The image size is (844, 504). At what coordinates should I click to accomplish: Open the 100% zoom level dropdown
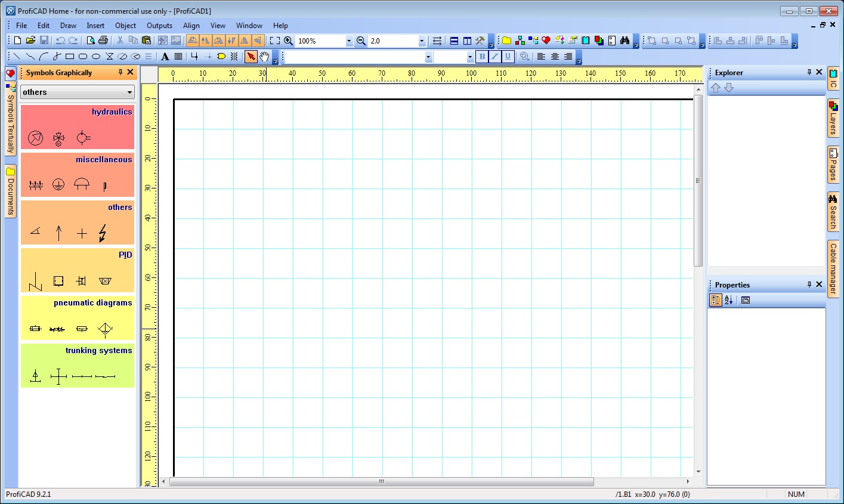[350, 41]
